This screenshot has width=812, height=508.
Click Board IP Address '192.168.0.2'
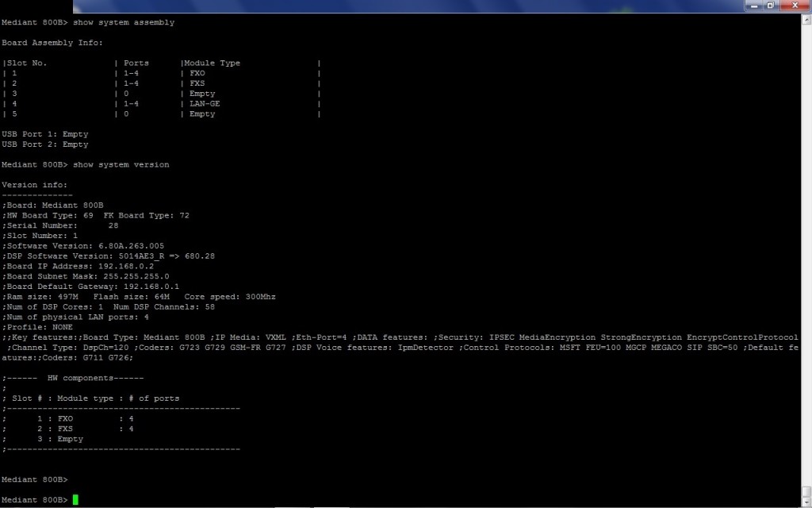126,267
